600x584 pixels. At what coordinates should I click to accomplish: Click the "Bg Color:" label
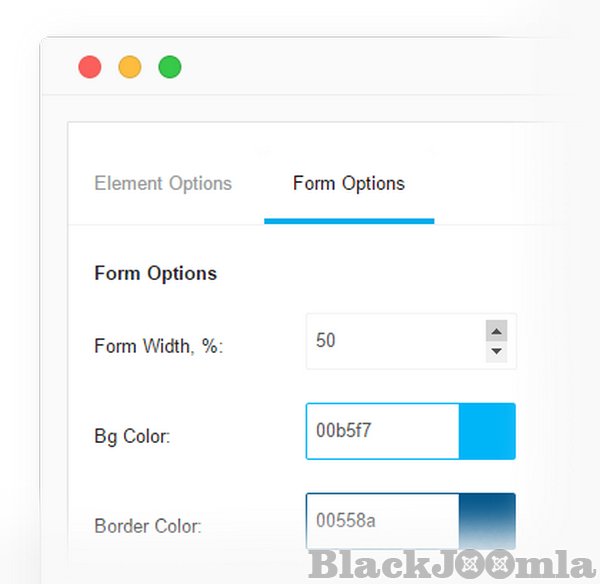coord(132,436)
